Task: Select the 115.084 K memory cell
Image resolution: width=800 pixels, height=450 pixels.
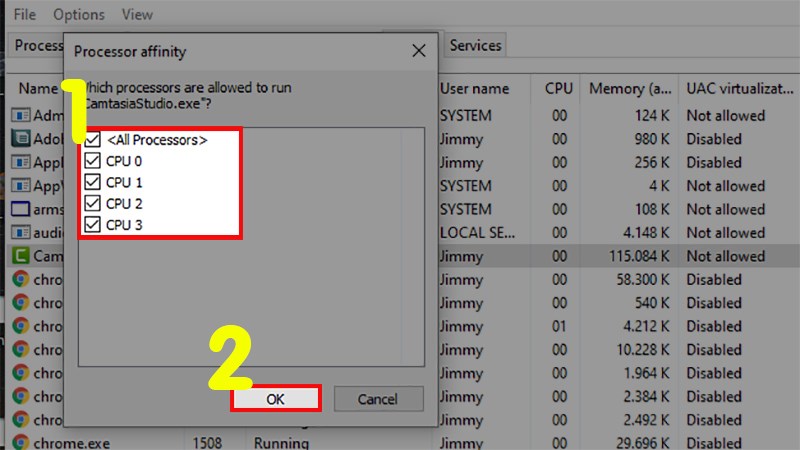Action: (x=639, y=256)
